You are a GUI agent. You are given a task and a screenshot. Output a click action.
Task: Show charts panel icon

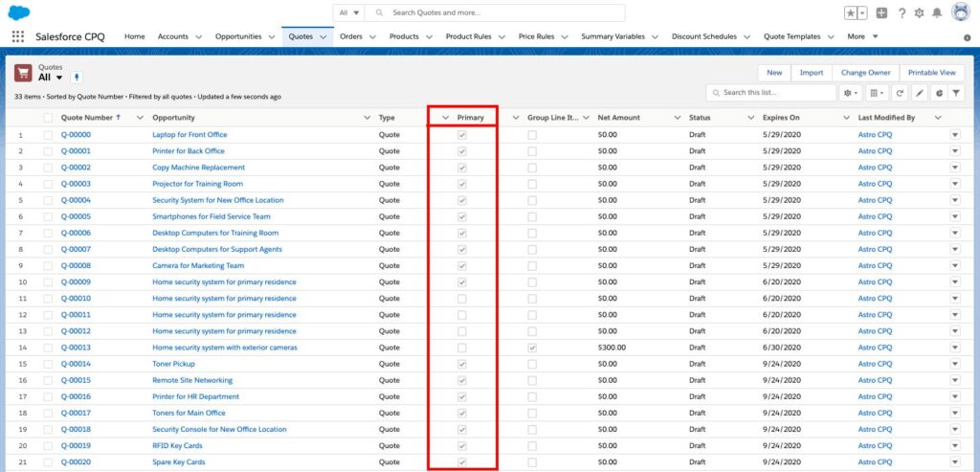(938, 93)
